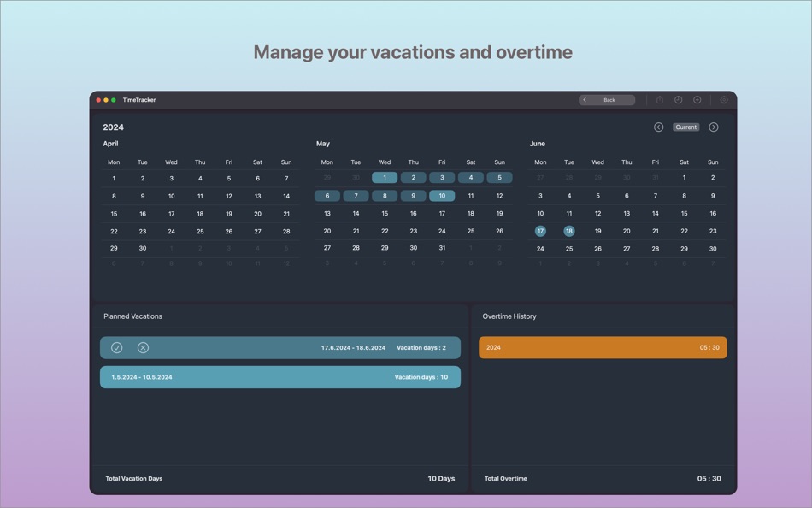The width and height of the screenshot is (812, 508).
Task: Click the June month heading
Action: (537, 144)
